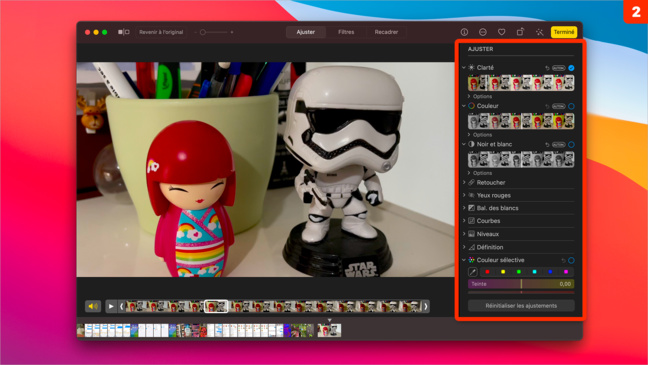
Task: Click the Niveaux histogram icon
Action: pyautogui.click(x=472, y=234)
